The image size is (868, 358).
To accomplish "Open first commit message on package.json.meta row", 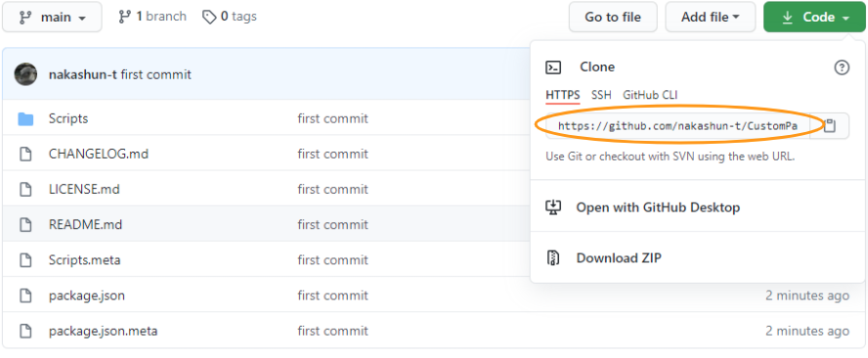I will pos(332,332).
